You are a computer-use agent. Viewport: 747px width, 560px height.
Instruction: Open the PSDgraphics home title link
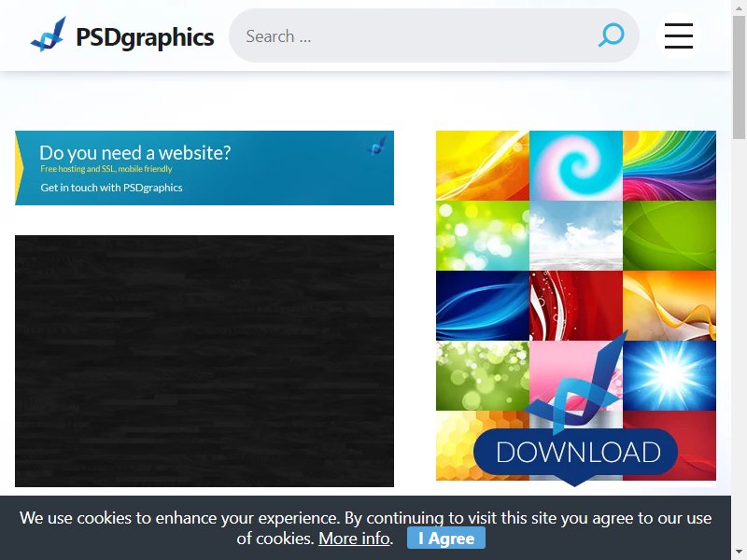[x=145, y=37]
